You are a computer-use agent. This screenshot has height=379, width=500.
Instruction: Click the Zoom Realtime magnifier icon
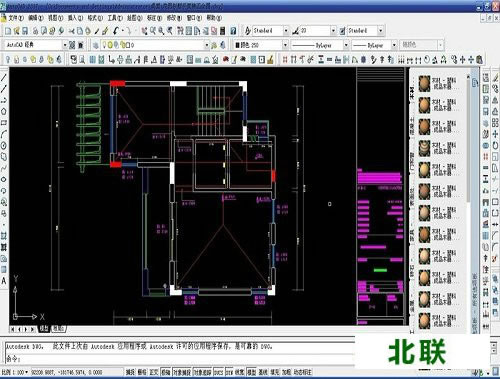click(153, 31)
